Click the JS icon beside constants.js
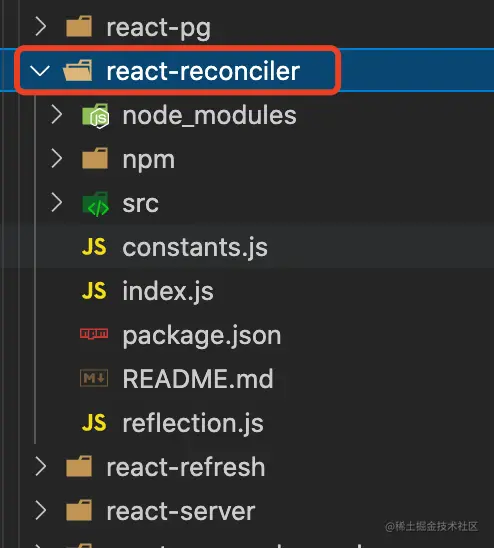Viewport: 494px width, 548px height. click(x=94, y=247)
